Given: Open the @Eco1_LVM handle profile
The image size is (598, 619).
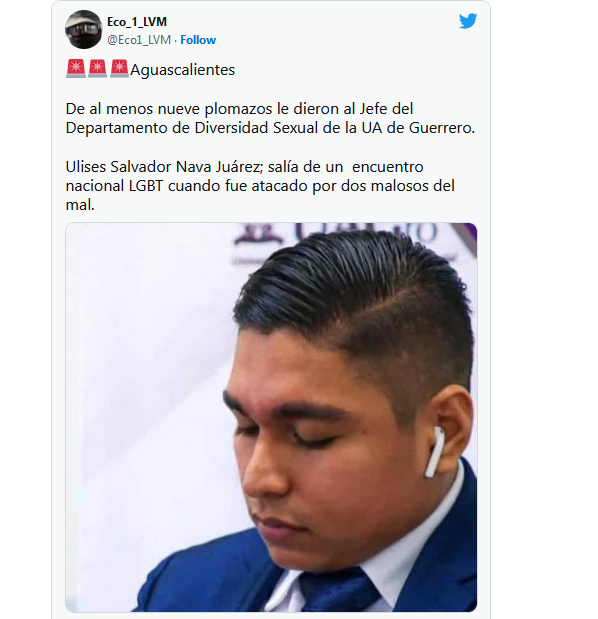Looking at the screenshot, I should tap(139, 40).
